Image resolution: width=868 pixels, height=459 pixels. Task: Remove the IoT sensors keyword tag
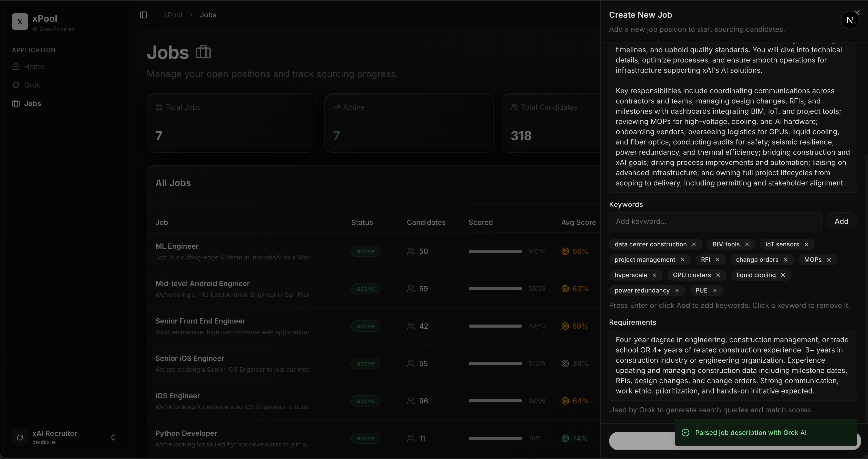tap(806, 245)
